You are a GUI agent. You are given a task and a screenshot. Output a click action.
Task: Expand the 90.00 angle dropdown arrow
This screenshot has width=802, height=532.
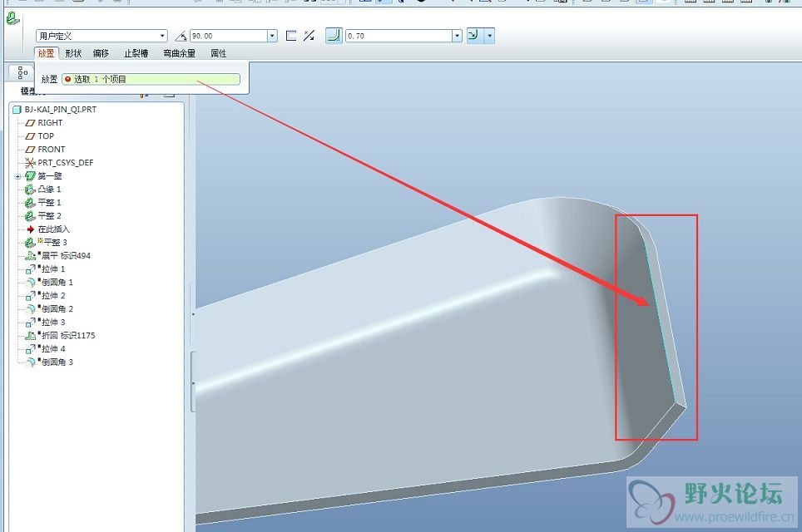272,36
